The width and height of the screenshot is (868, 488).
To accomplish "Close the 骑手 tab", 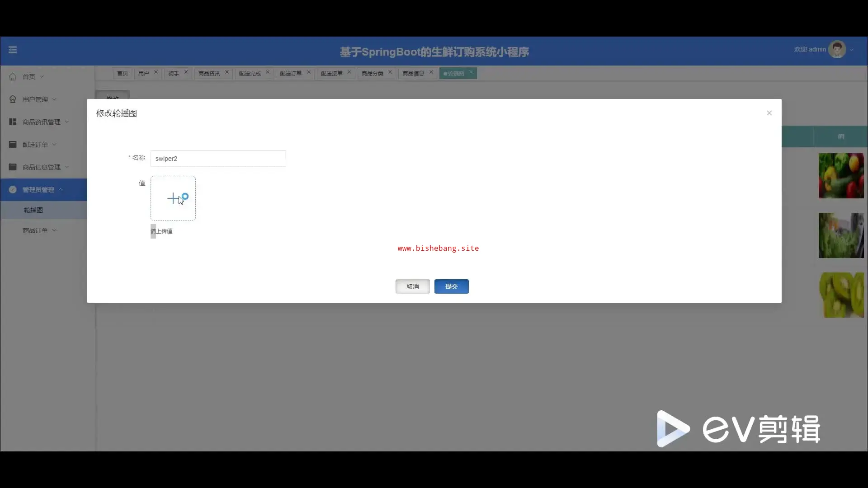I will (x=186, y=72).
